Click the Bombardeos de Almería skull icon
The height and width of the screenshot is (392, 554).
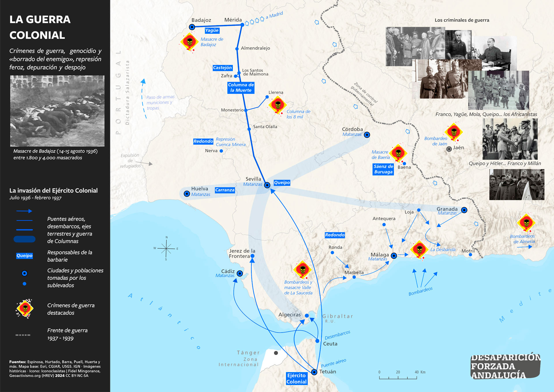point(526,223)
